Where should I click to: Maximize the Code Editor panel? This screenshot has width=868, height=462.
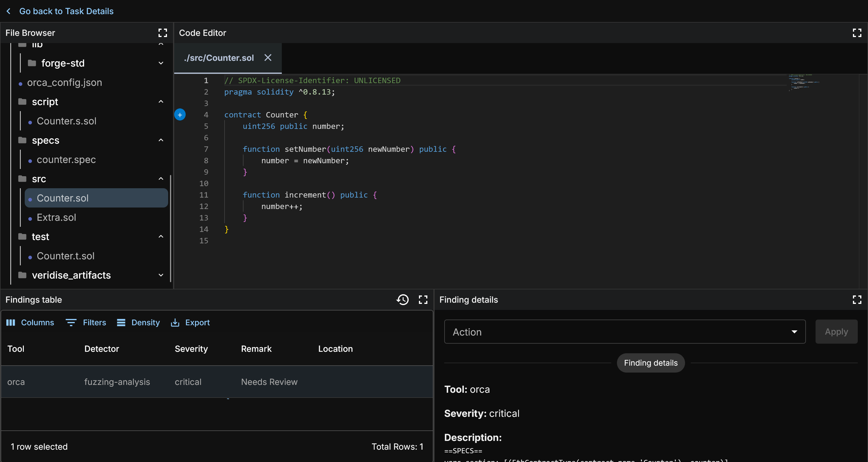pyautogui.click(x=857, y=33)
